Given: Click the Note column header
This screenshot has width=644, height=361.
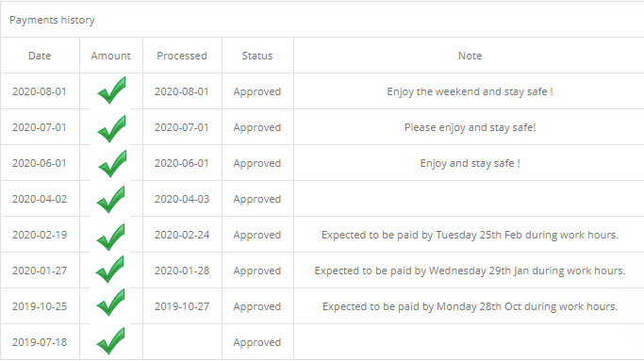Looking at the screenshot, I should click(470, 56).
